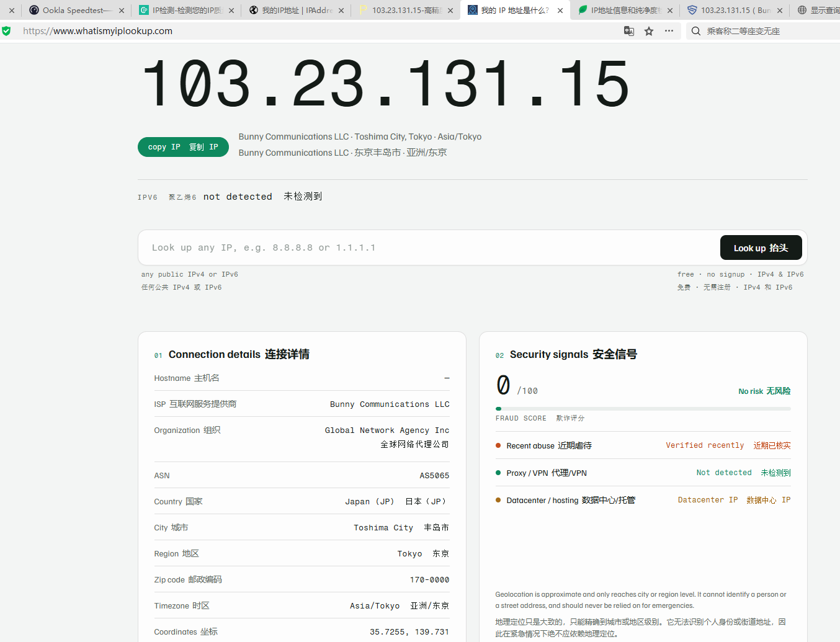Screen dimensions: 840x642
Task: Open the 显示查询 tab
Action: tap(816, 10)
